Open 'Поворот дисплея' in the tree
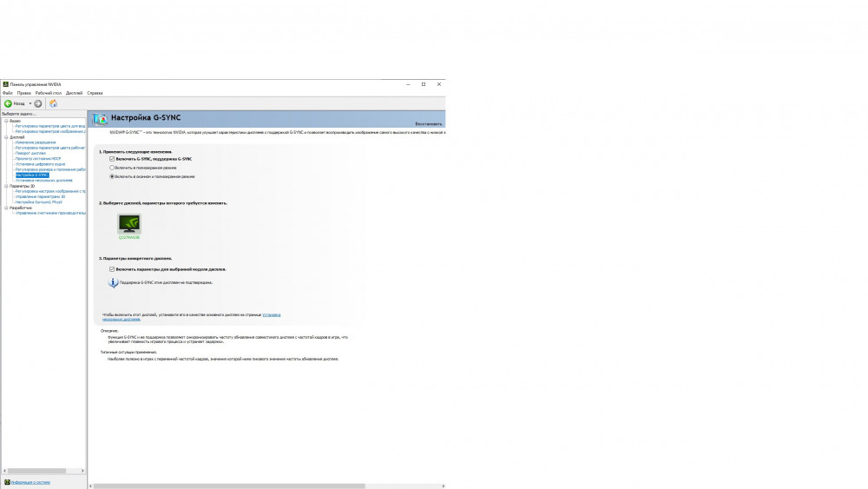Screen dimensions: 868x489 click(30, 154)
